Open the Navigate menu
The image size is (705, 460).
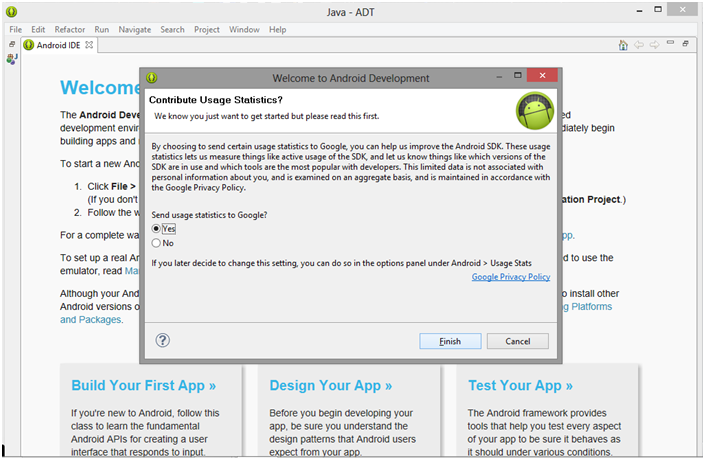pyautogui.click(x=135, y=30)
